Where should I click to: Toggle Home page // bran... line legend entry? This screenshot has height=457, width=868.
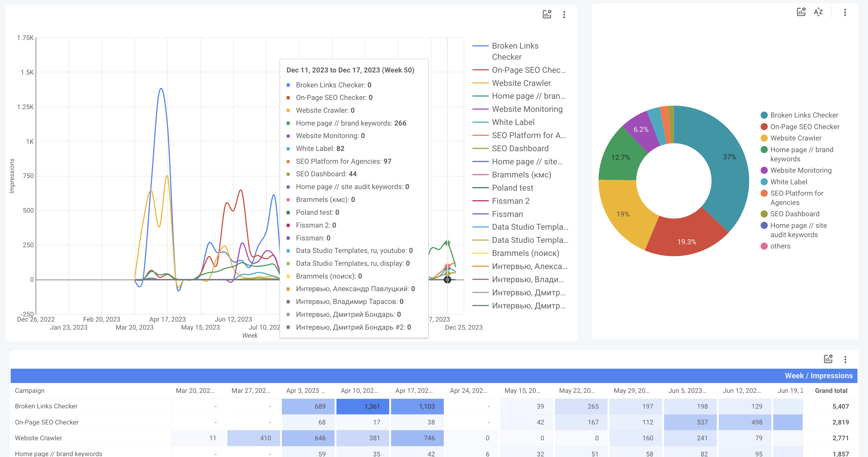pos(519,96)
